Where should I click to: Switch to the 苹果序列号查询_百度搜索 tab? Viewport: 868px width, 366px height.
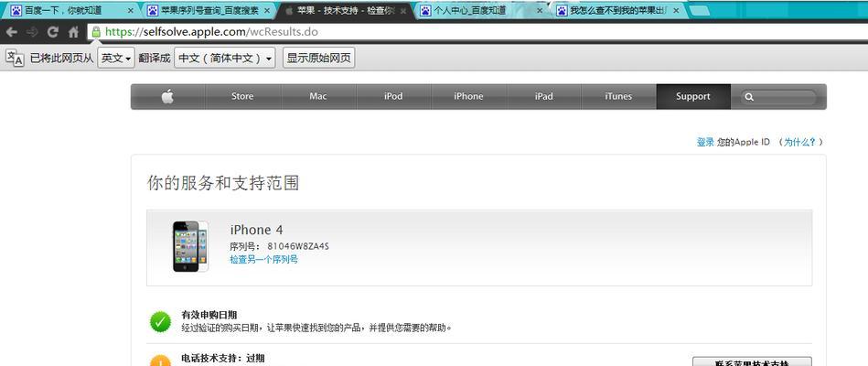[208, 10]
